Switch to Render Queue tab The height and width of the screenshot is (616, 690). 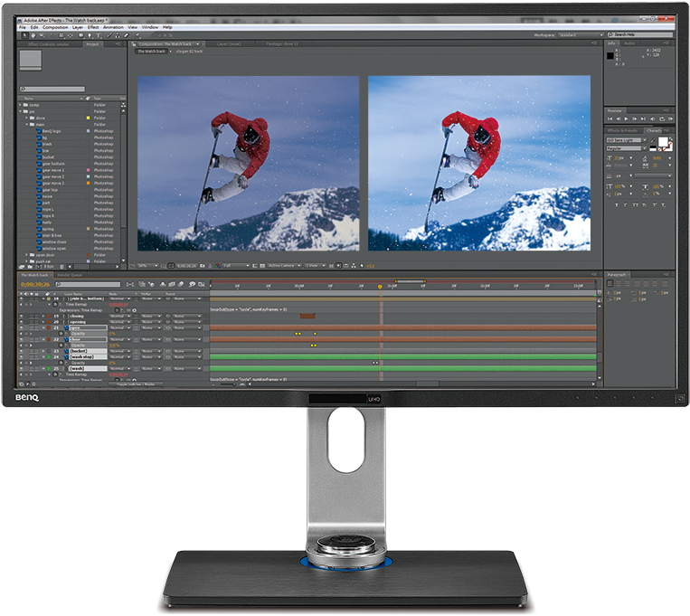point(70,275)
